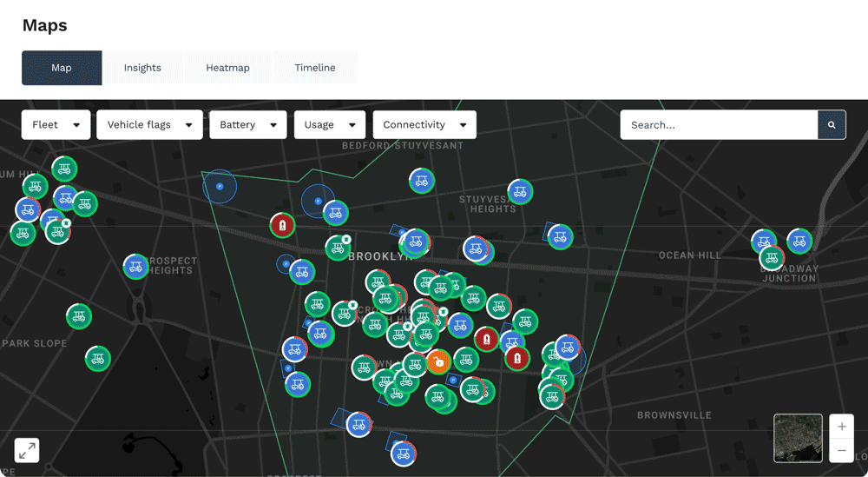The width and height of the screenshot is (868, 477).
Task: Select parking zone circle at geofence's top-left corner
Action: [x=220, y=186]
